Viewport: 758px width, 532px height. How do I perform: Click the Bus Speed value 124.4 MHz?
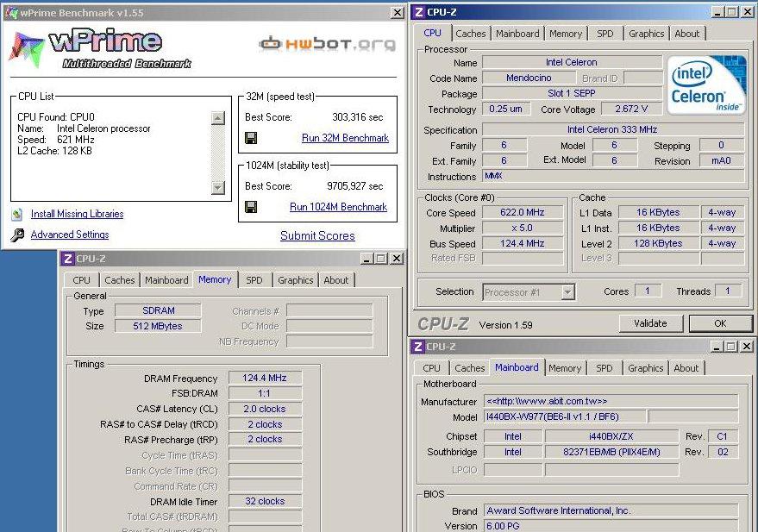coord(523,243)
